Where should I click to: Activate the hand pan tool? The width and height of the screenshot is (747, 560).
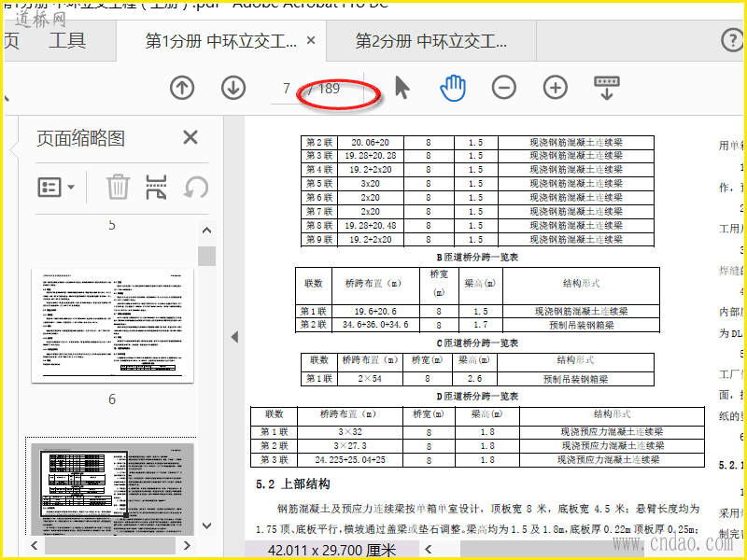point(453,88)
